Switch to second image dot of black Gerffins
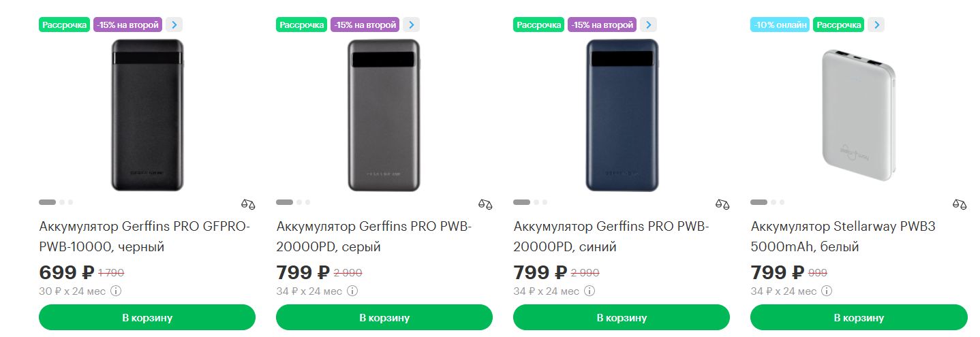 [x=62, y=202]
